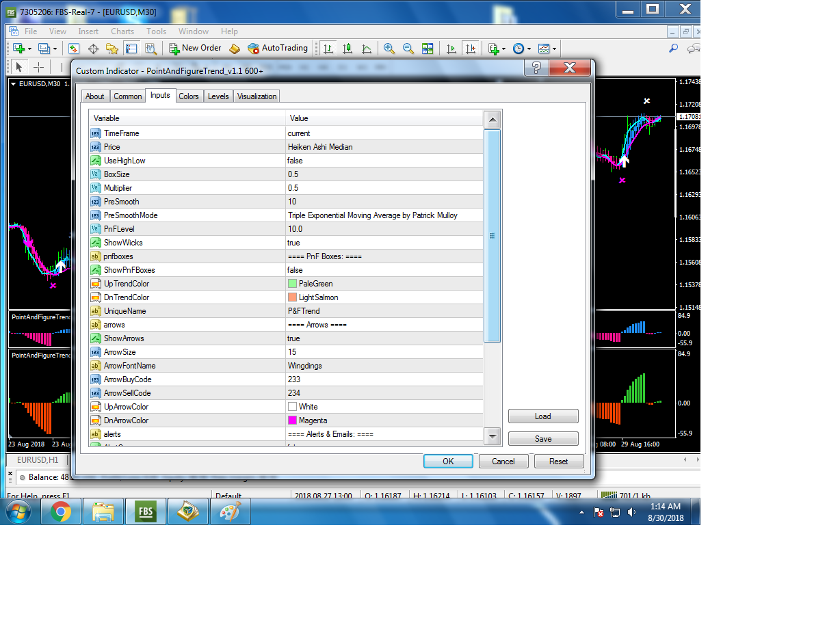Viewport: 840px width, 629px height.
Task: Click the Zoom In magnifier icon
Action: [389, 49]
